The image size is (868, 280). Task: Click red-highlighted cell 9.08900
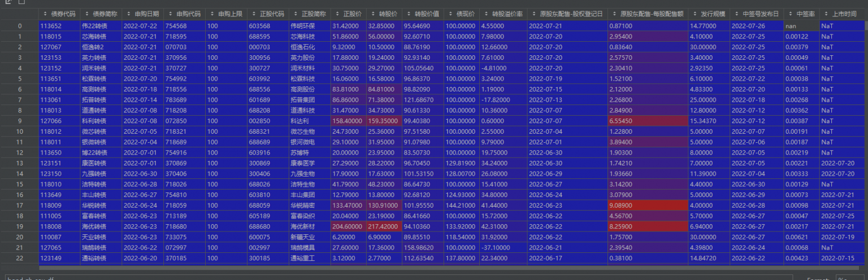[x=648, y=205]
